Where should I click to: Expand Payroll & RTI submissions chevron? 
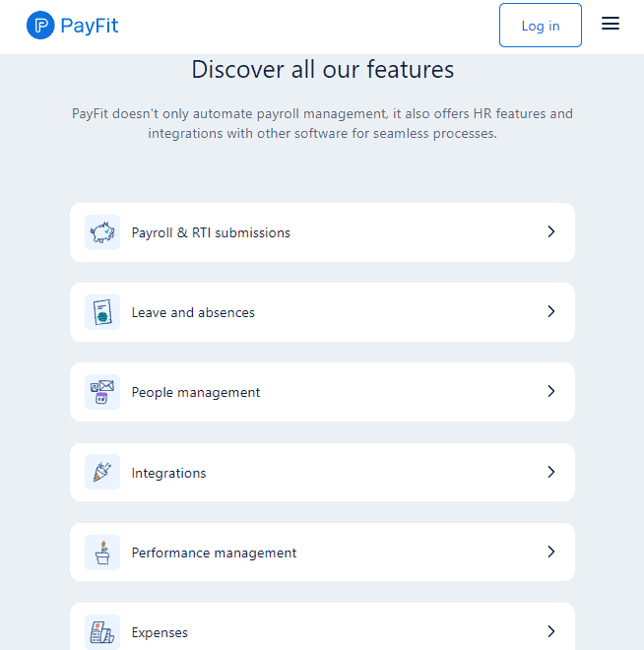point(550,231)
